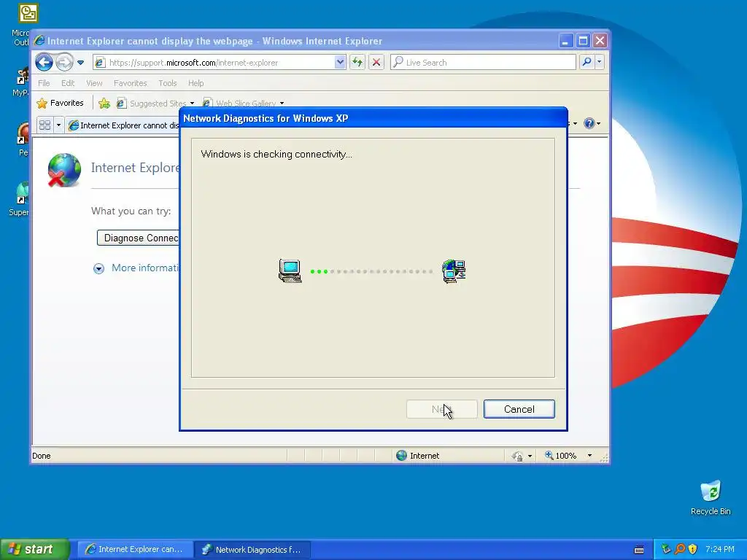747x560 pixels.
Task: Click the disabled Next button in dialog
Action: point(441,409)
